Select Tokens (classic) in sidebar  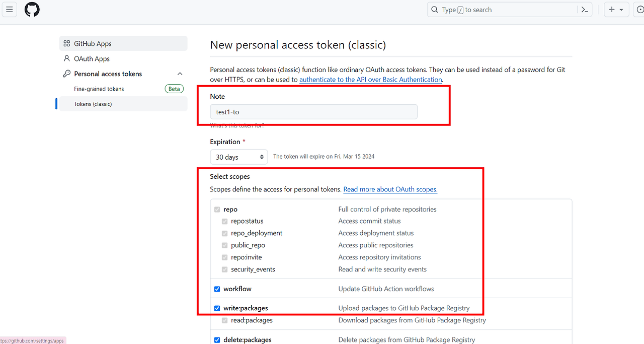click(x=93, y=104)
